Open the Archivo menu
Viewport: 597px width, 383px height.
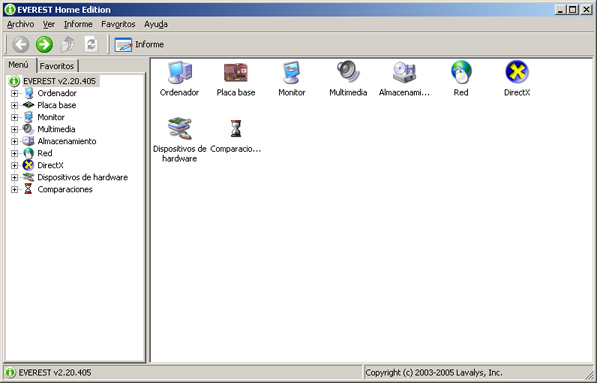point(21,24)
